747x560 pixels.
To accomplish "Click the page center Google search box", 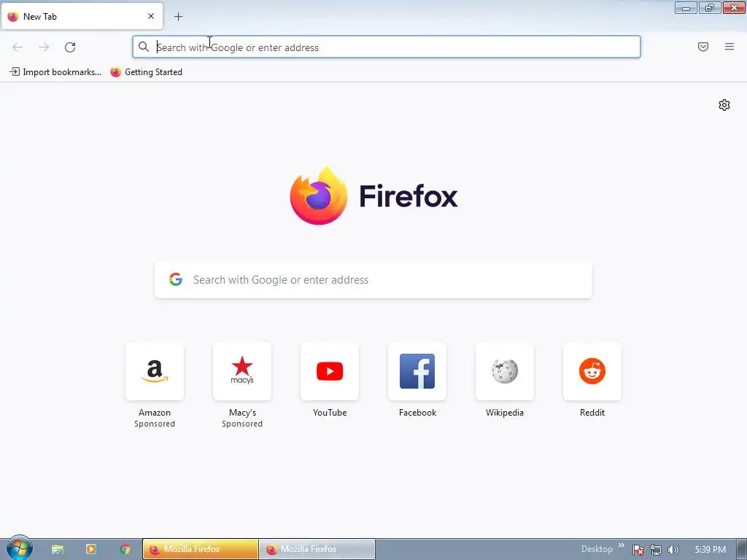I will [373, 279].
